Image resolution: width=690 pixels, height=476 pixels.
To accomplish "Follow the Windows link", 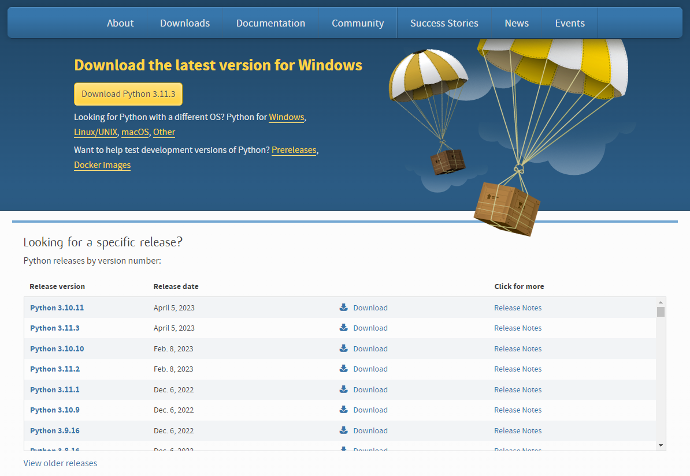I will [286, 117].
